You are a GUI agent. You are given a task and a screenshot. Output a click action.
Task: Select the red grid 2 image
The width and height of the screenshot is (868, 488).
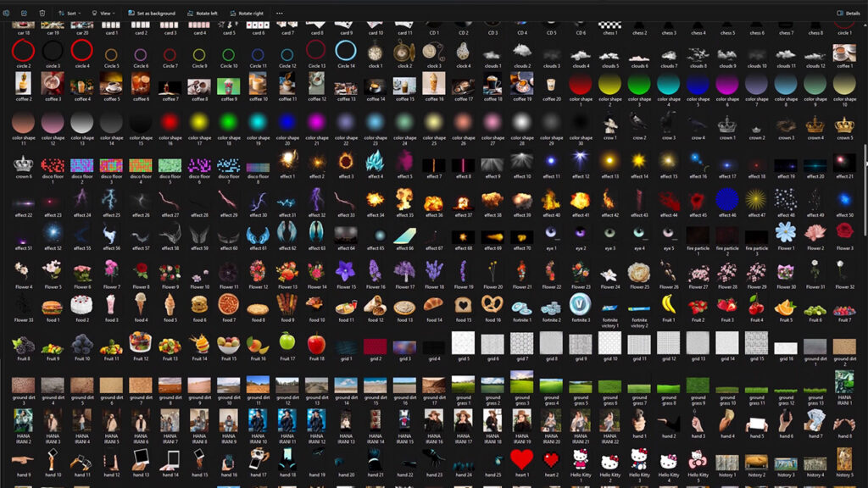(375, 346)
